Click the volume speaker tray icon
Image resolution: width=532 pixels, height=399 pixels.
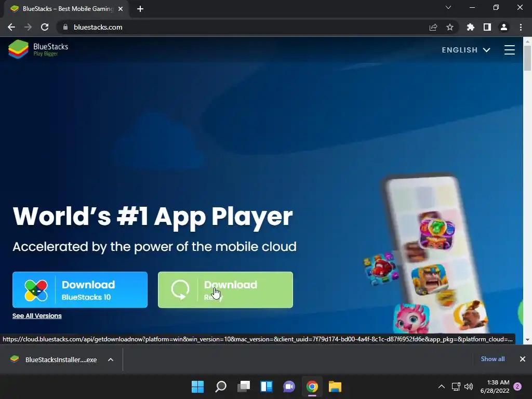click(x=469, y=387)
